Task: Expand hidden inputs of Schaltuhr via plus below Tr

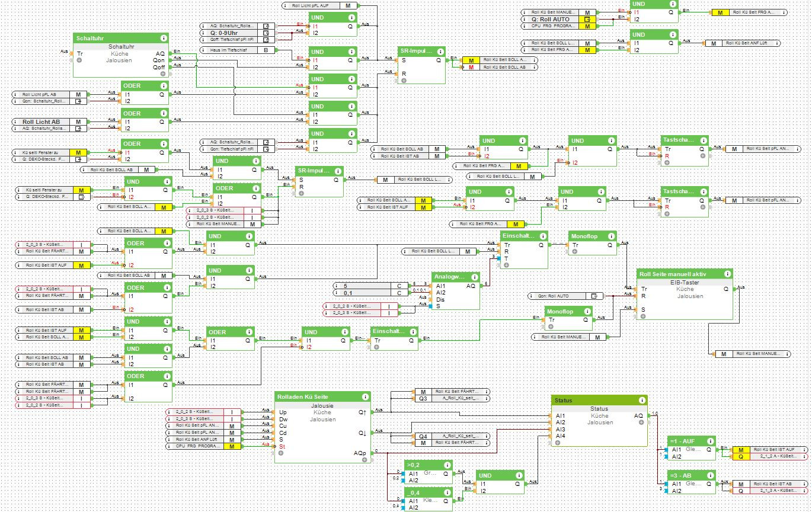Action: 79,60
